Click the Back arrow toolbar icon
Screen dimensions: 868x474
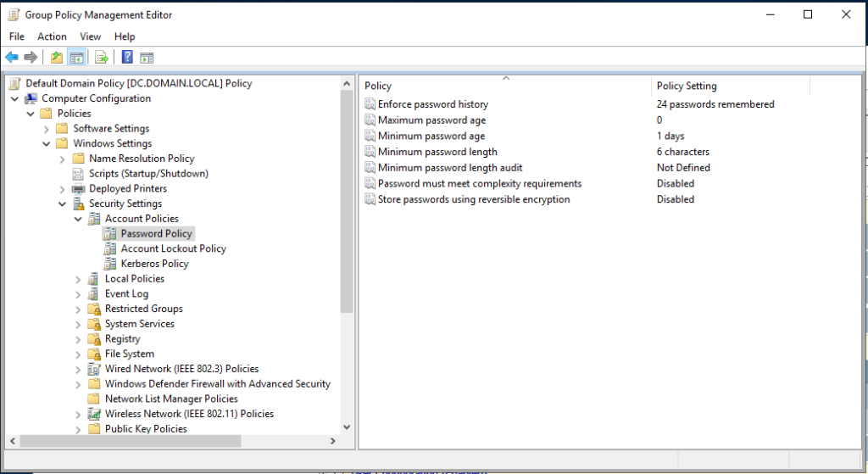coord(12,57)
